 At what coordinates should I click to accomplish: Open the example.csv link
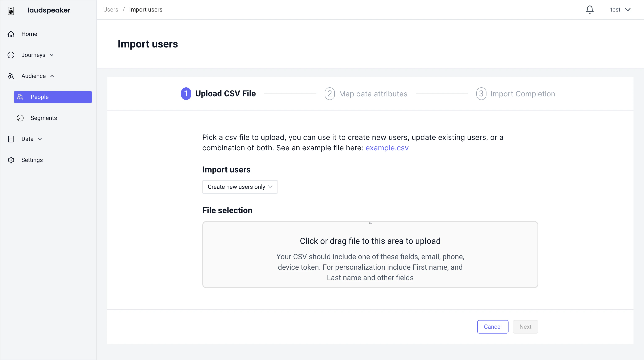[x=387, y=148]
